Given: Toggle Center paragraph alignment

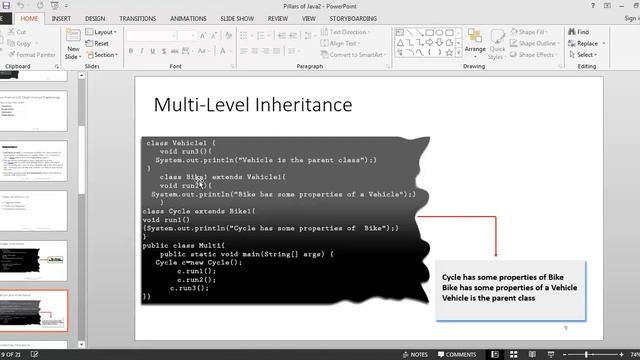Looking at the screenshot, I should coord(255,51).
